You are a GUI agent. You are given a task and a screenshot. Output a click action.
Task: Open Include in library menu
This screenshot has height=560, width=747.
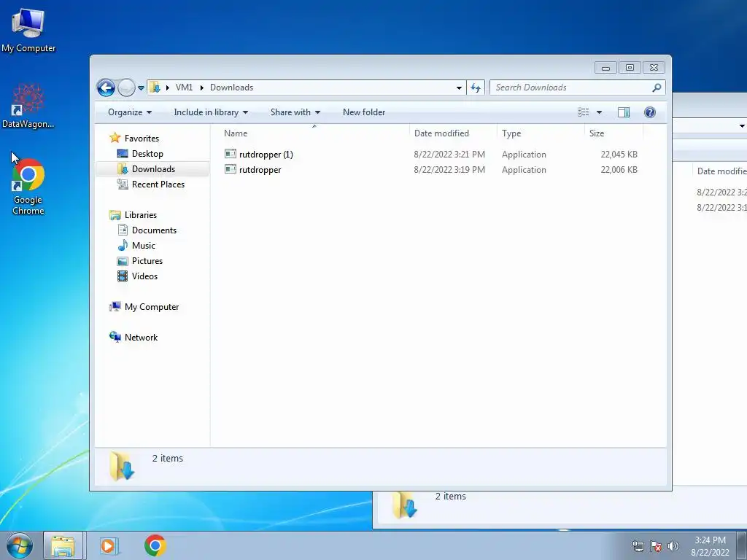coord(211,112)
